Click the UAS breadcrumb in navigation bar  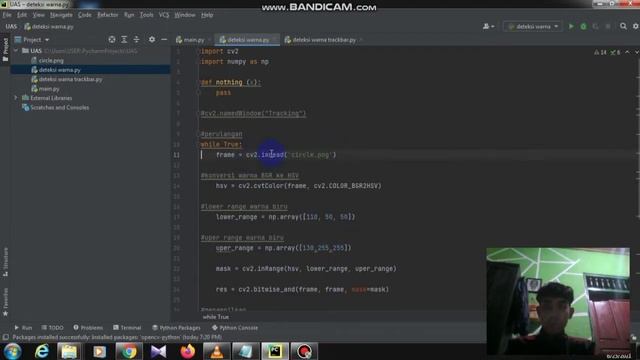pos(11,27)
